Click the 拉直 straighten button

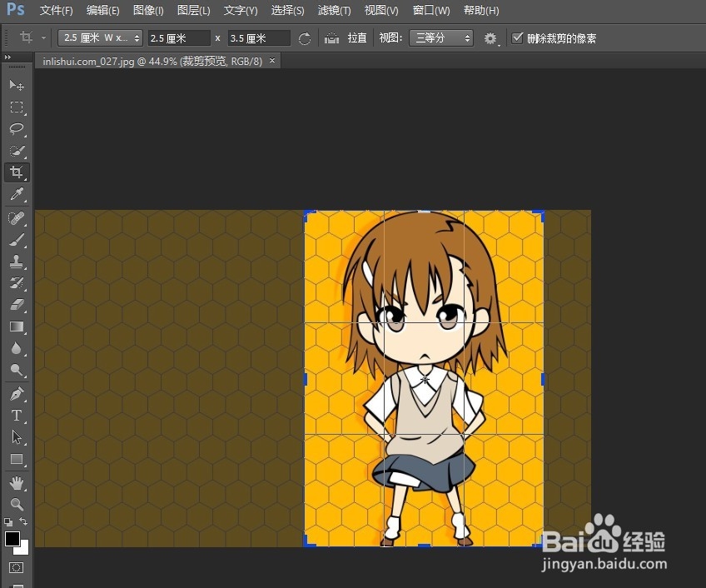[x=350, y=37]
